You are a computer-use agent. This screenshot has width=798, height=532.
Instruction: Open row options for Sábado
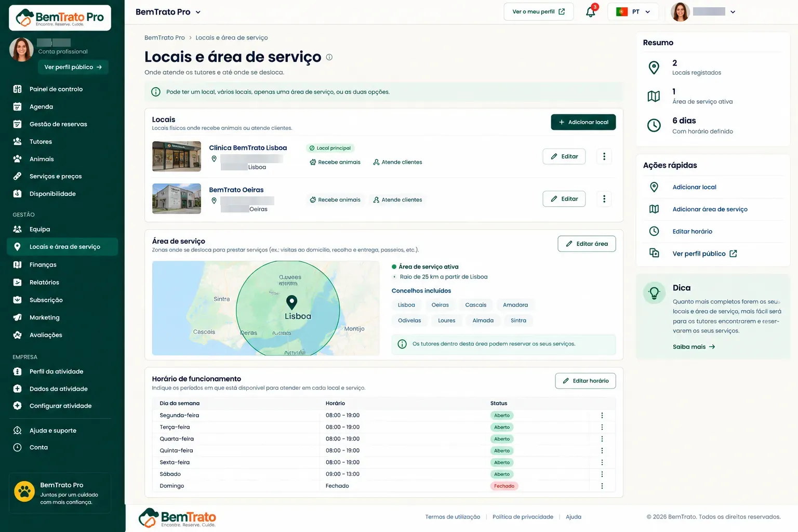tap(602, 474)
